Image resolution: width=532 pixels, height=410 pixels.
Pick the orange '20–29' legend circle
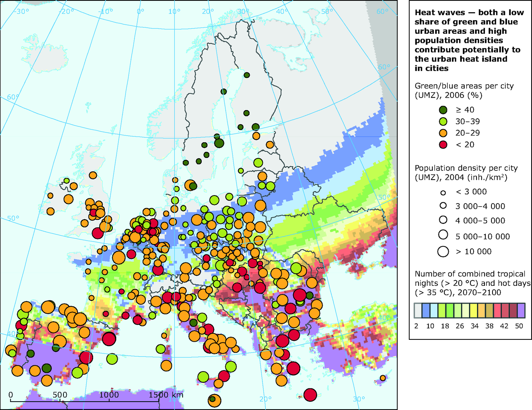tap(443, 133)
